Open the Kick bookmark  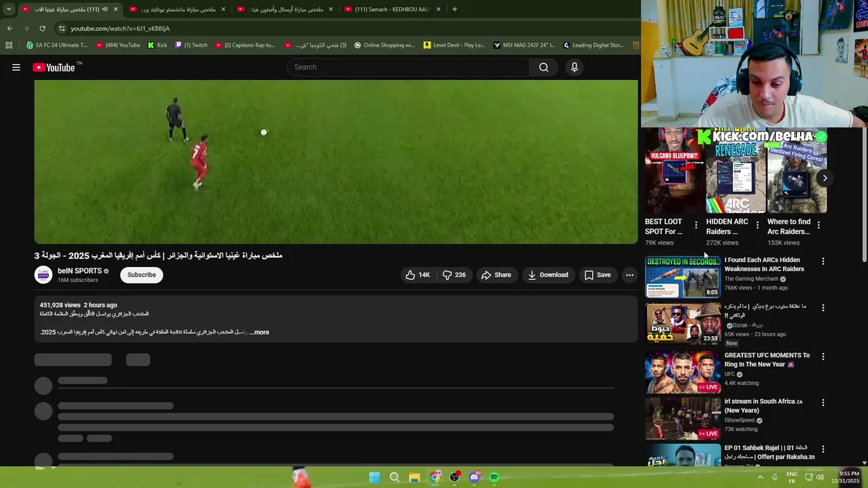tap(157, 45)
